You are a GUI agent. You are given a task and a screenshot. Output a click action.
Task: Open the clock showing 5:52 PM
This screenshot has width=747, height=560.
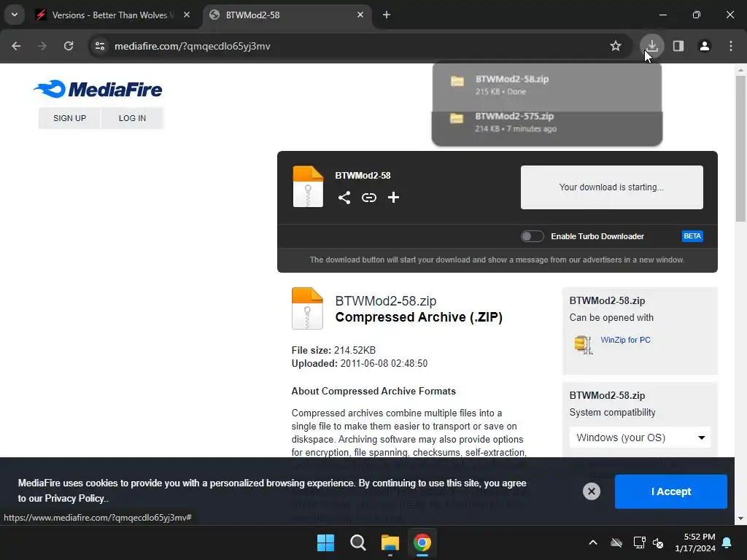695,542
